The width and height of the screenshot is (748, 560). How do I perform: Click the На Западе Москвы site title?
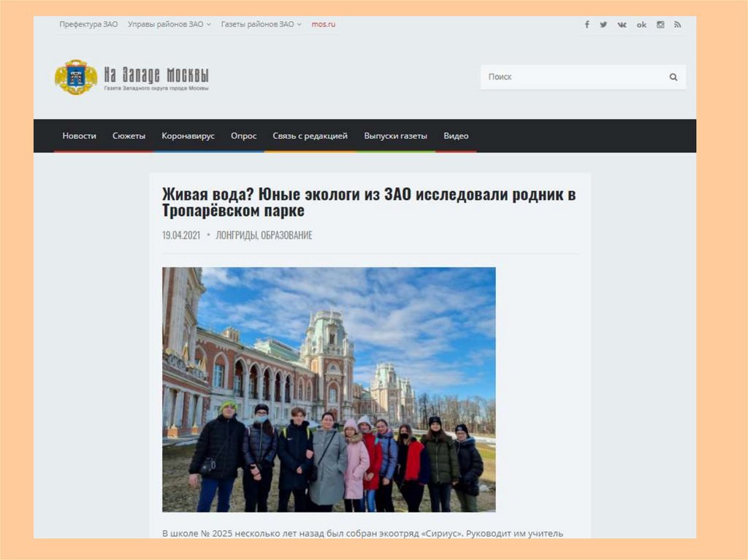(156, 75)
